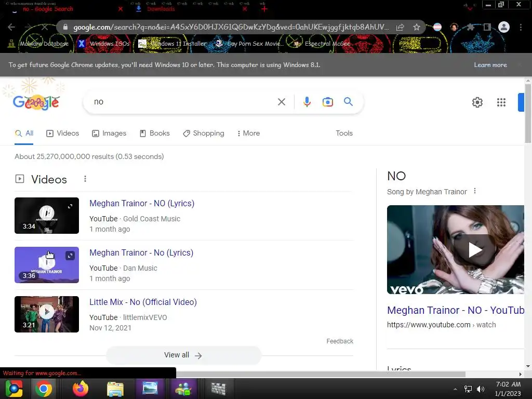532x399 pixels.
Task: Click the horizontal page scrollbar
Action: [321, 374]
